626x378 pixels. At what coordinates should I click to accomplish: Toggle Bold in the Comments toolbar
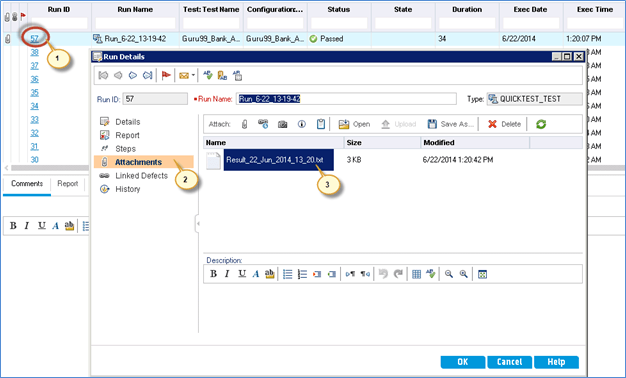(x=13, y=226)
